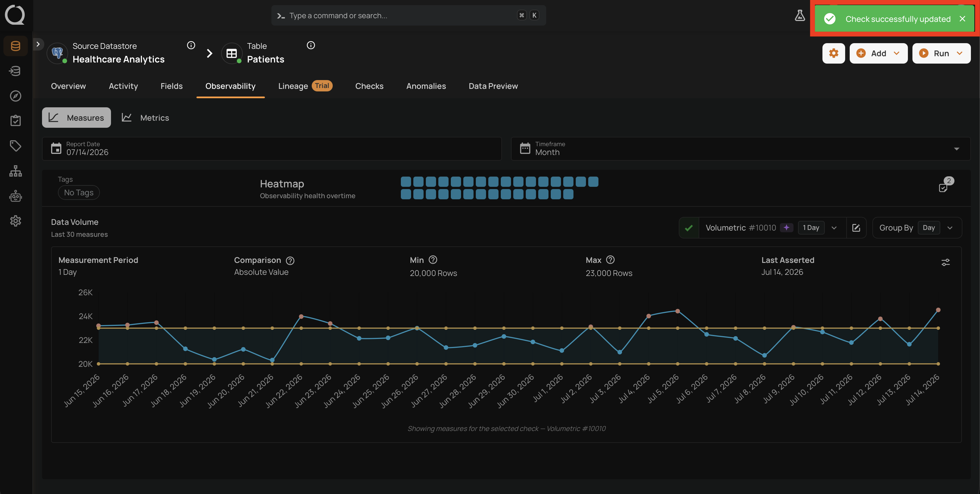The height and width of the screenshot is (494, 980).
Task: Edit the Volumetric #10010 check with the pencil icon
Action: 856,228
